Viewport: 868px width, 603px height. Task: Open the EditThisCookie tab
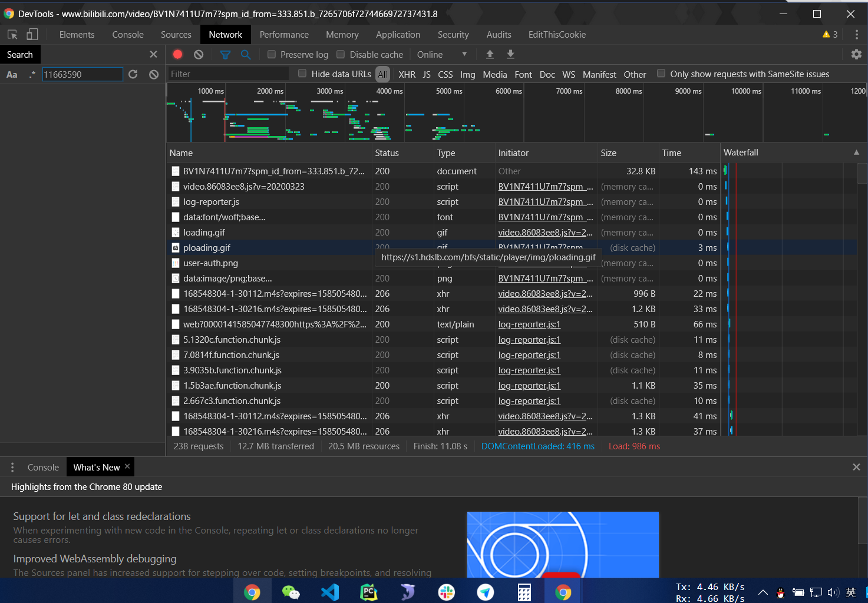(557, 35)
